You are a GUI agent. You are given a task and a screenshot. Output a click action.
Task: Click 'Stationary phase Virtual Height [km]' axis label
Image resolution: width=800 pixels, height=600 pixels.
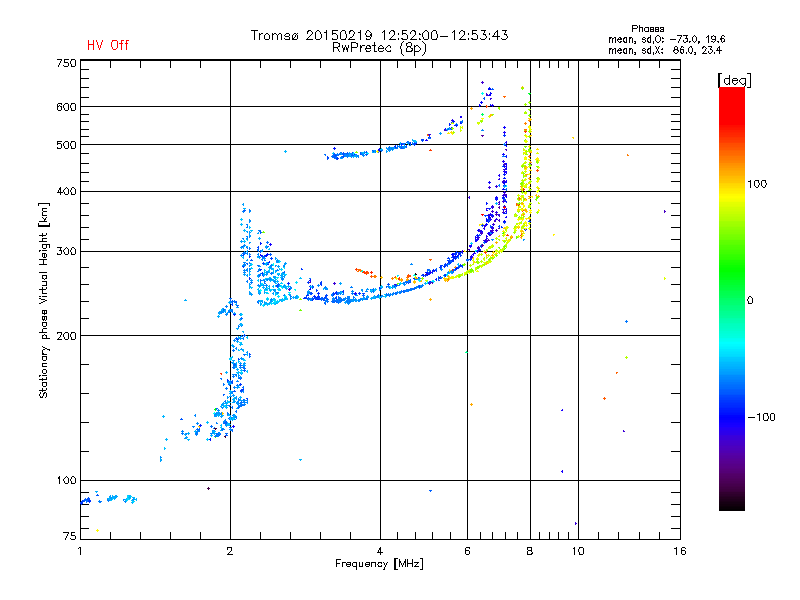click(43, 300)
